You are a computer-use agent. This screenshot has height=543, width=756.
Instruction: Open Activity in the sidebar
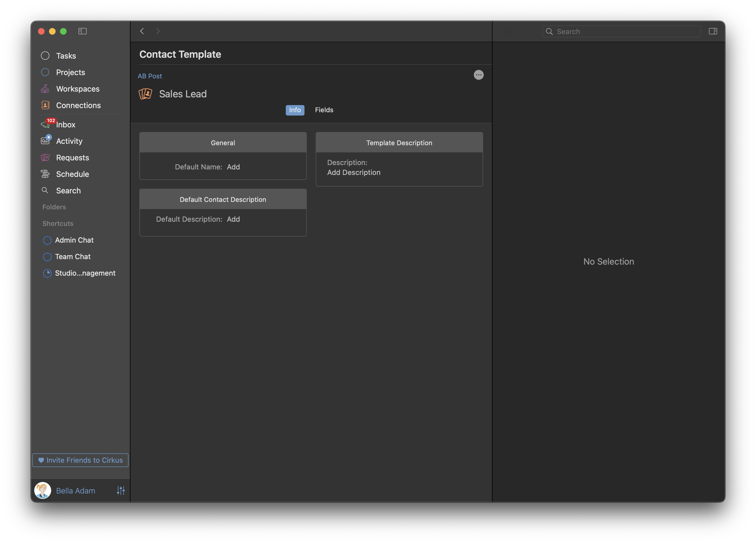click(69, 141)
